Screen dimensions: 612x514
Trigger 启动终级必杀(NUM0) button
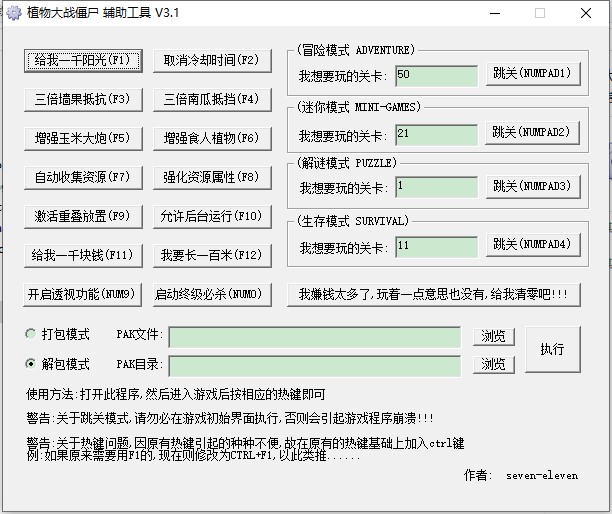click(x=212, y=295)
